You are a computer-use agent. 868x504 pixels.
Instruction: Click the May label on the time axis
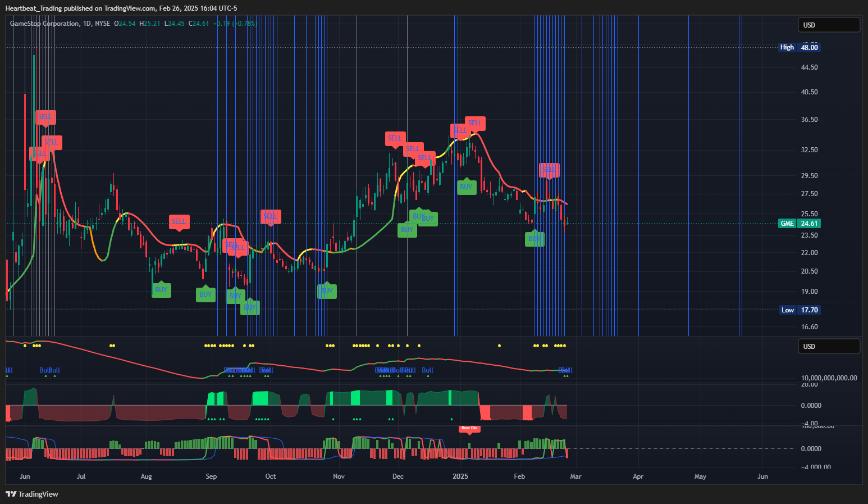pos(700,476)
